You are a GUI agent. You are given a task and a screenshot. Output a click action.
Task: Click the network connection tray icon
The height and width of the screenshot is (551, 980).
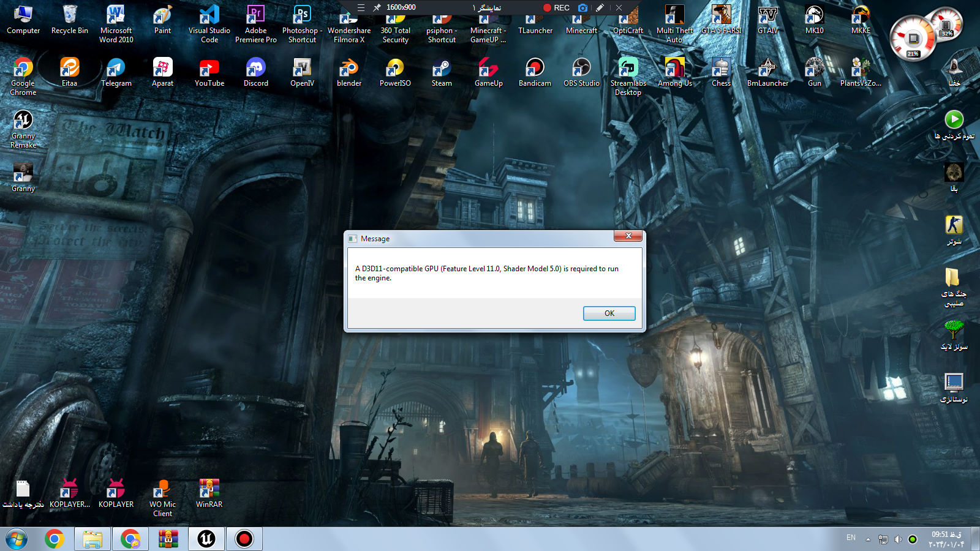[x=883, y=539]
